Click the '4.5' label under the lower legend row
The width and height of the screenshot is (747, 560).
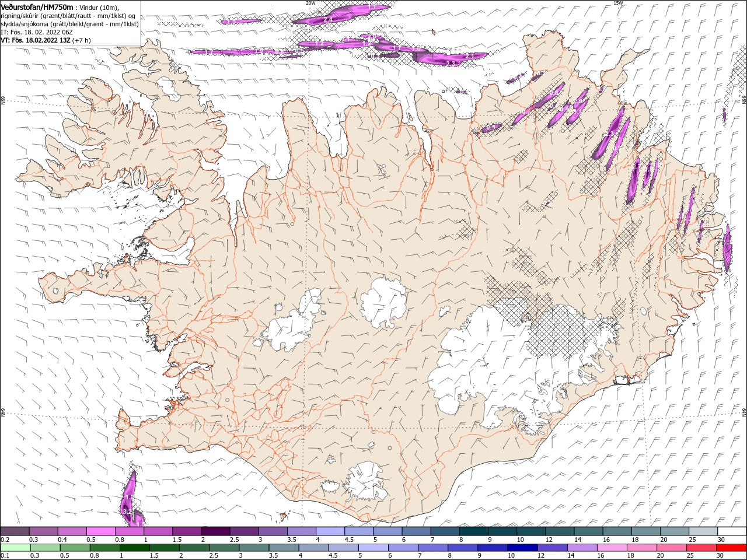pos(332,556)
